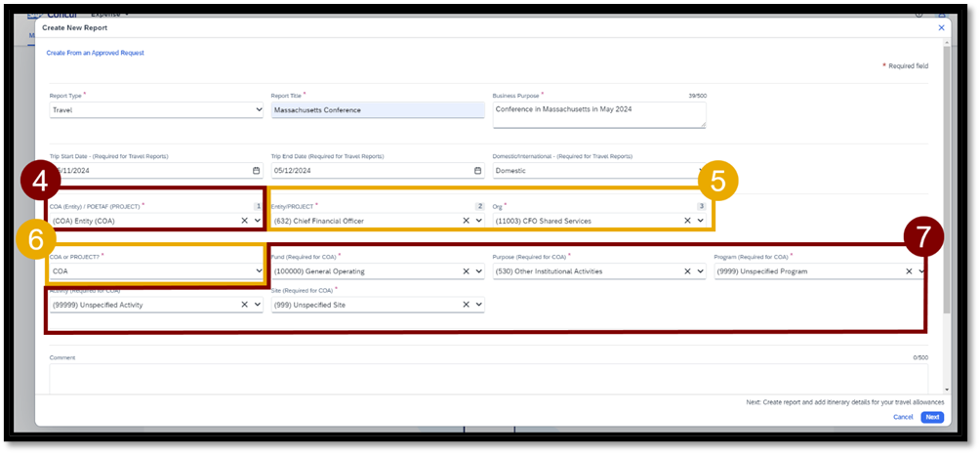Image resolution: width=980 pixels, height=454 pixels.
Task: Expand the Purpose (Required for COA) dropdown
Action: tap(700, 271)
